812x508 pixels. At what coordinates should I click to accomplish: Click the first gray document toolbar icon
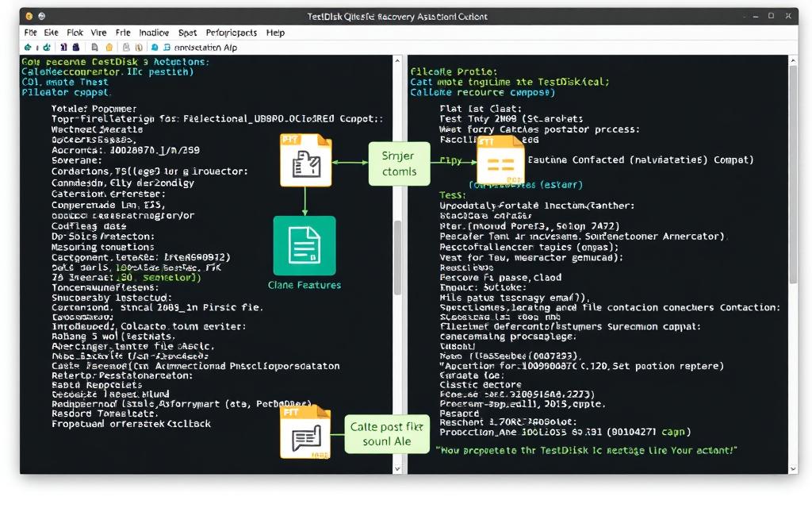click(95, 47)
